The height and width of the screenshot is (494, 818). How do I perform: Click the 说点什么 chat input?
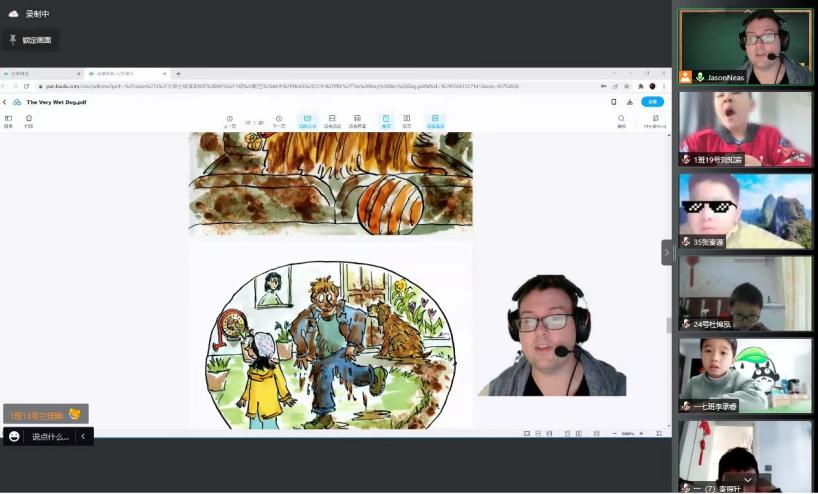click(50, 437)
